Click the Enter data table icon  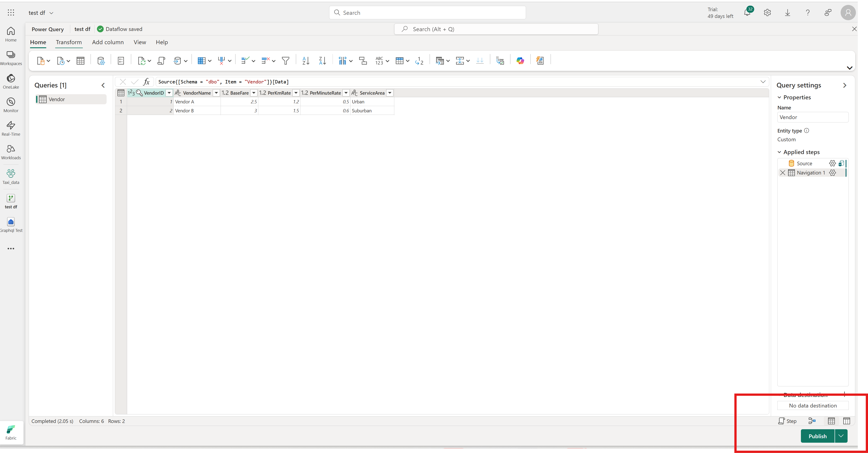click(x=81, y=61)
